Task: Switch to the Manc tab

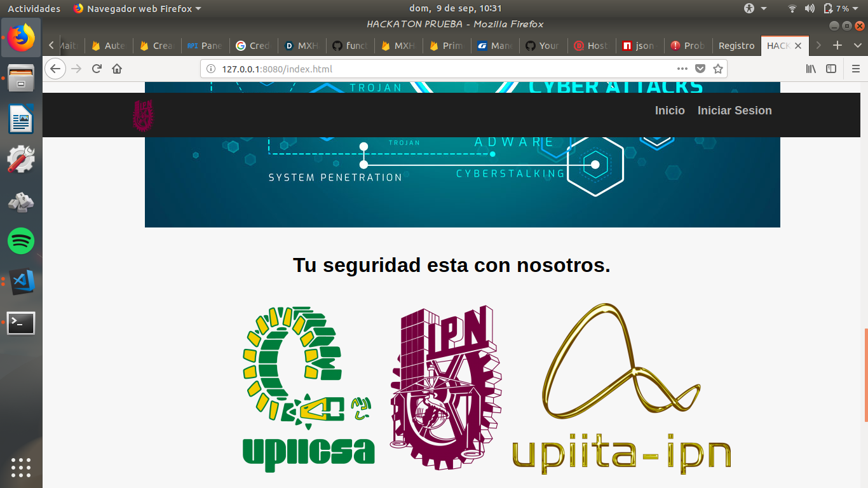Action: tap(495, 46)
